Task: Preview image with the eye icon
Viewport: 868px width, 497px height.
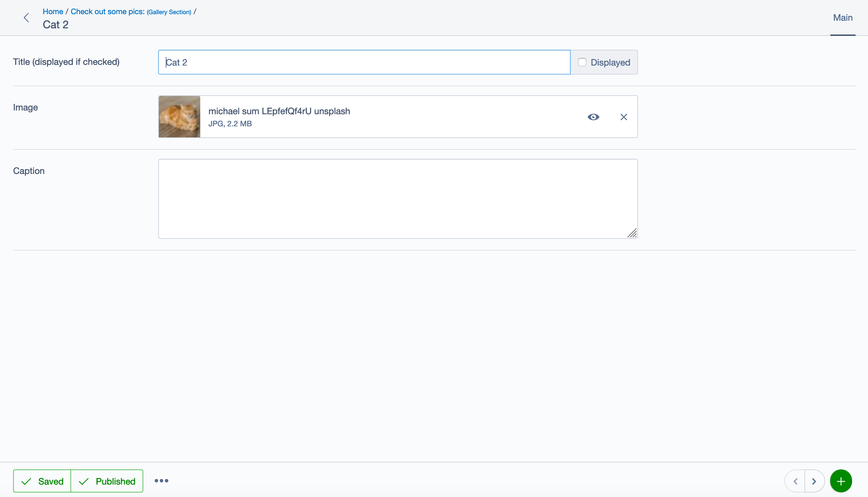Action: [x=593, y=117]
